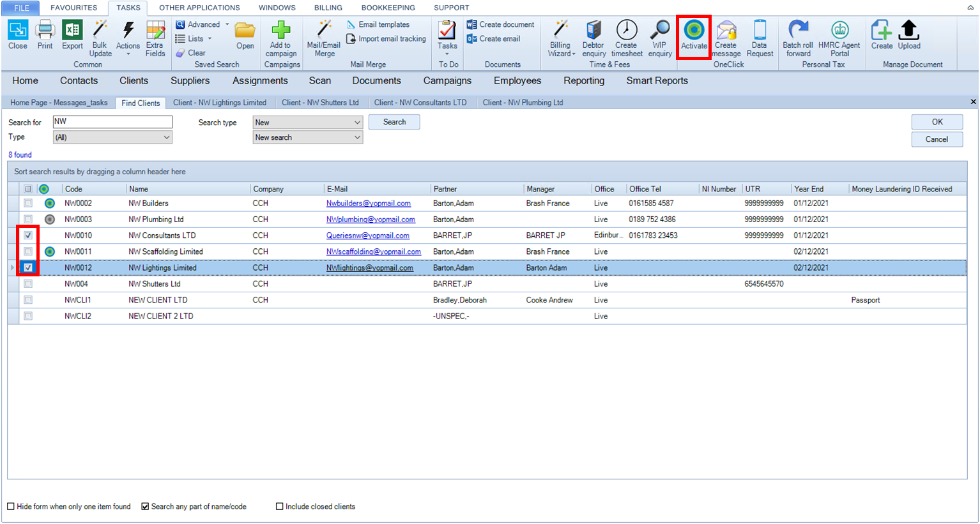980x524 pixels.
Task: Open the Data Request tool
Action: (x=760, y=38)
